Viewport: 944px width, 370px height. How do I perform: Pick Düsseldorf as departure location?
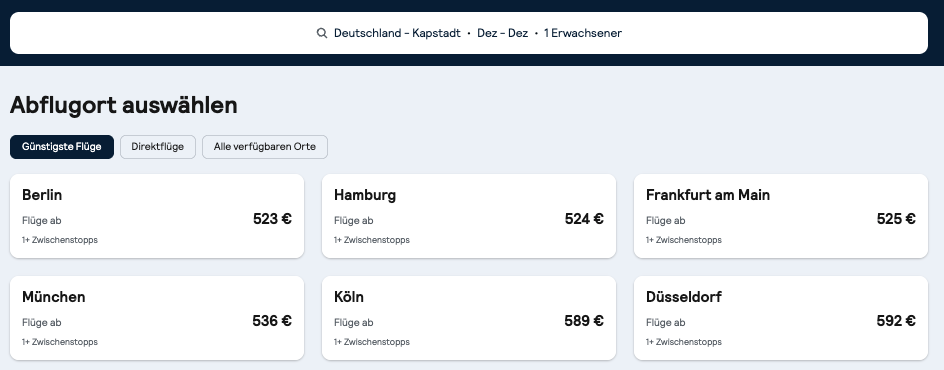tap(781, 318)
